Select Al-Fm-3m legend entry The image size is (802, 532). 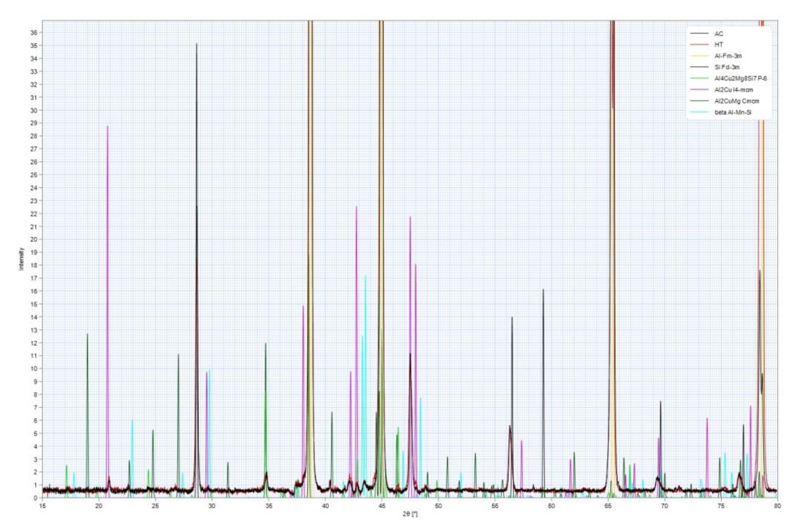(x=728, y=56)
